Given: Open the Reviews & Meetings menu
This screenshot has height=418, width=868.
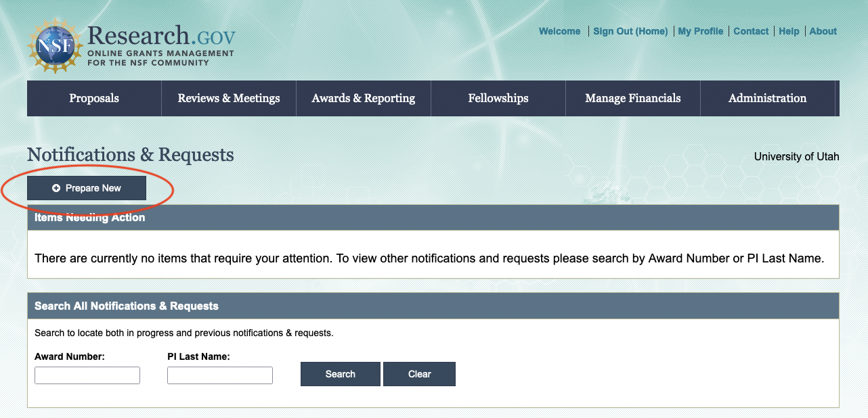Looking at the screenshot, I should pos(229,98).
